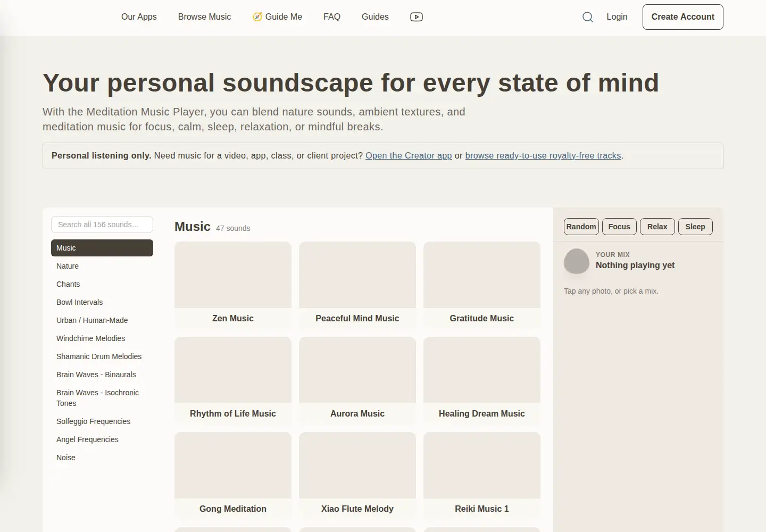
Task: Open the FAQ page
Action: [332, 17]
